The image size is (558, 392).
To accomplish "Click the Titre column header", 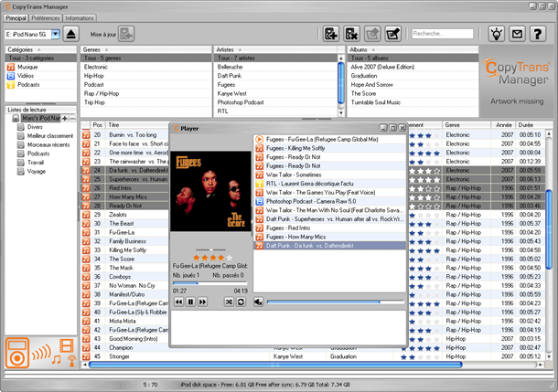I will (138, 125).
